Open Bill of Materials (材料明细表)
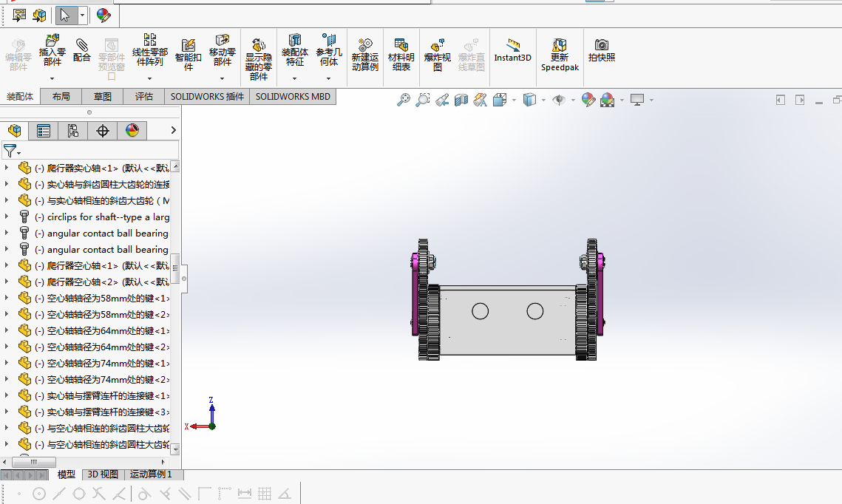This screenshot has width=842, height=504. 401,55
